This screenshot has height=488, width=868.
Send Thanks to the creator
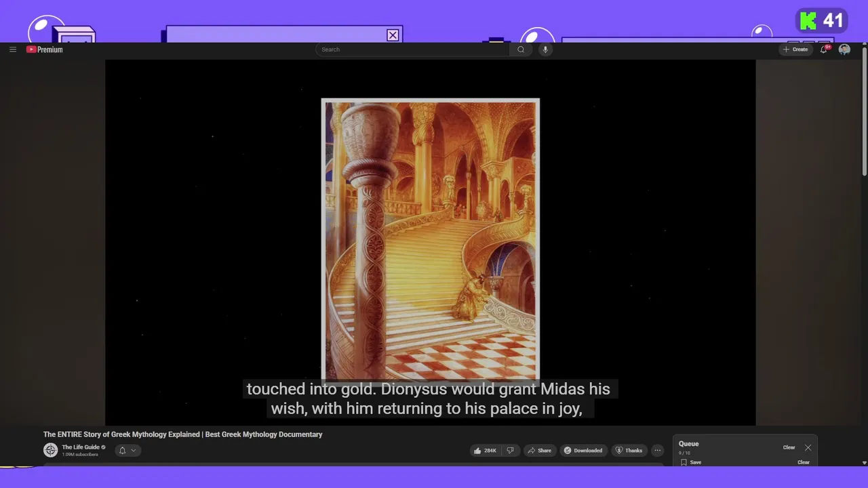629,451
